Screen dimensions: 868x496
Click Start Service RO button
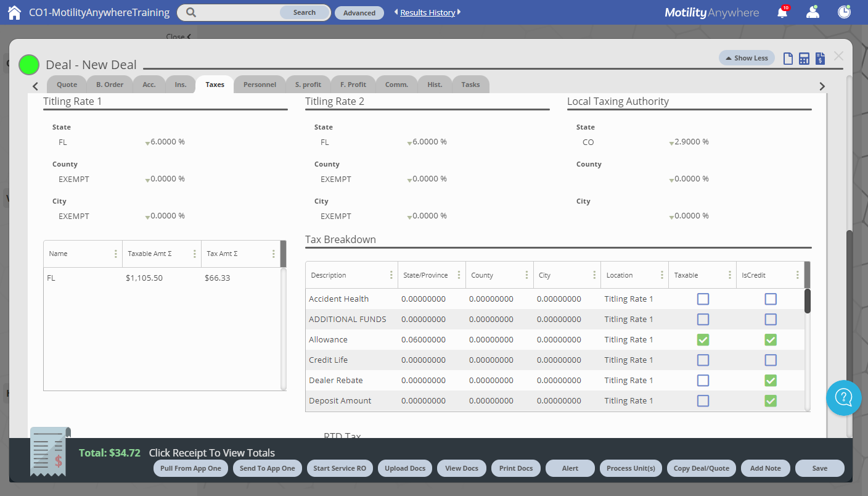(x=340, y=468)
